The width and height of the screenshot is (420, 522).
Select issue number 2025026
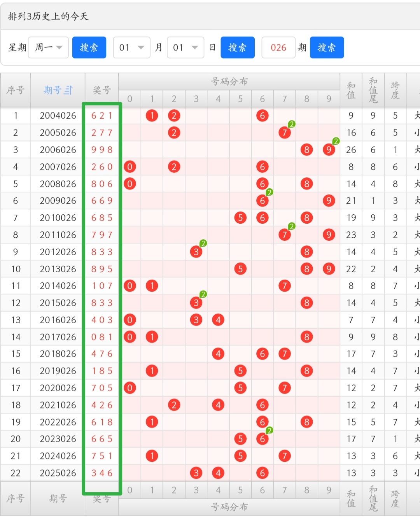58,473
